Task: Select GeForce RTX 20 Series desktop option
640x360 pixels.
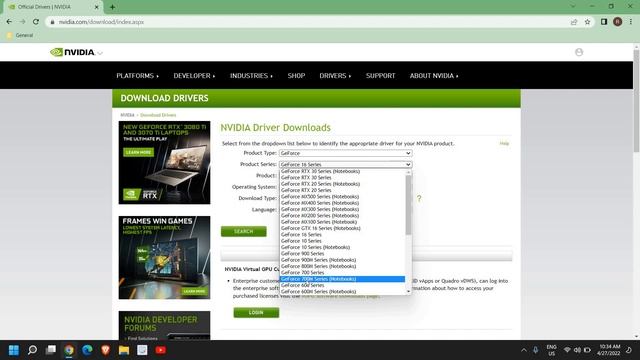Action: (342, 190)
